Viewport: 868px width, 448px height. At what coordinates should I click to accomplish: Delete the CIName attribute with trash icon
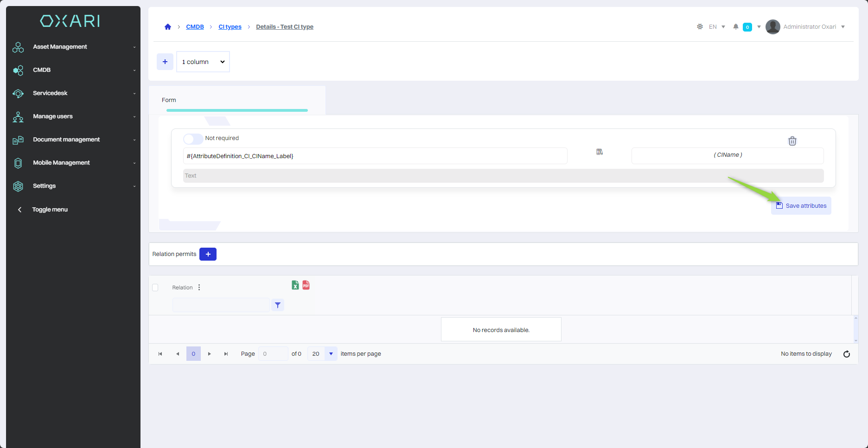(x=792, y=141)
